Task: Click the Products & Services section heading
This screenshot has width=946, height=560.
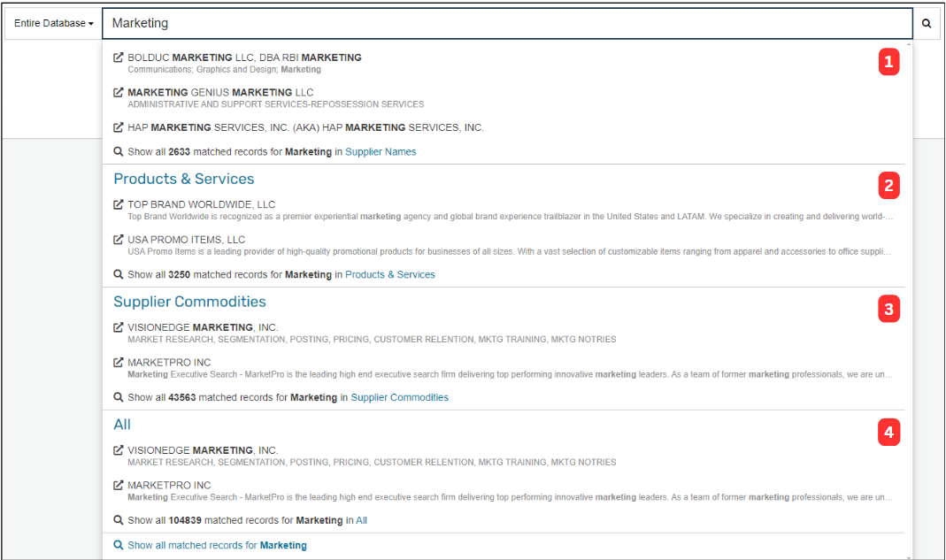Action: [x=184, y=179]
